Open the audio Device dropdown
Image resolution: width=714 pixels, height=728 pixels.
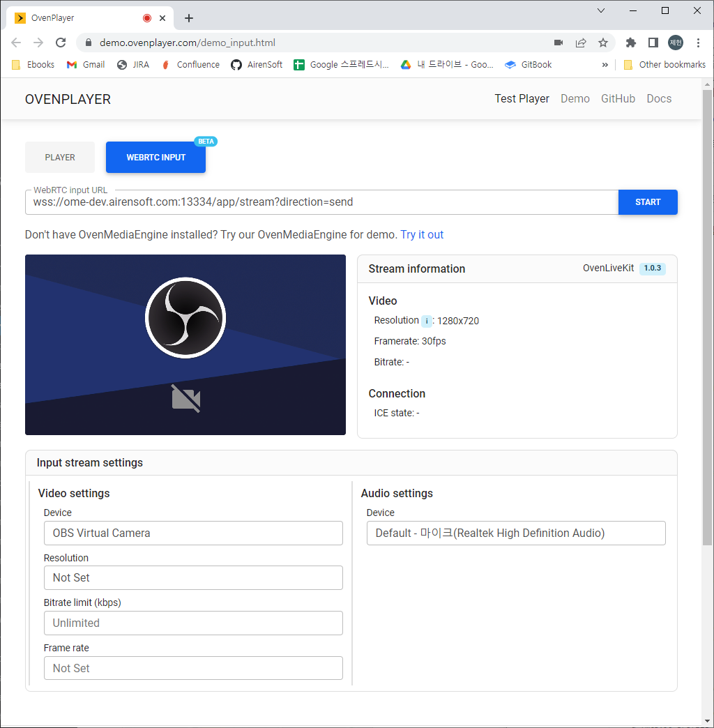[x=516, y=532]
